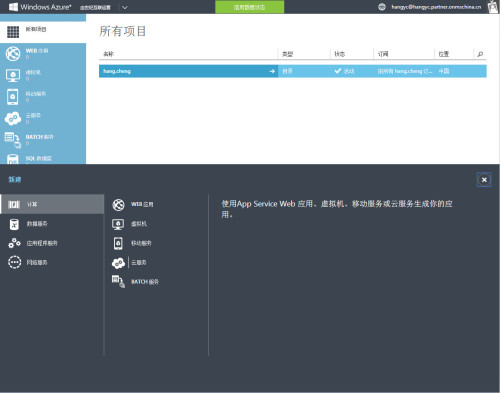Click the location cell in hang.cheng row

444,71
